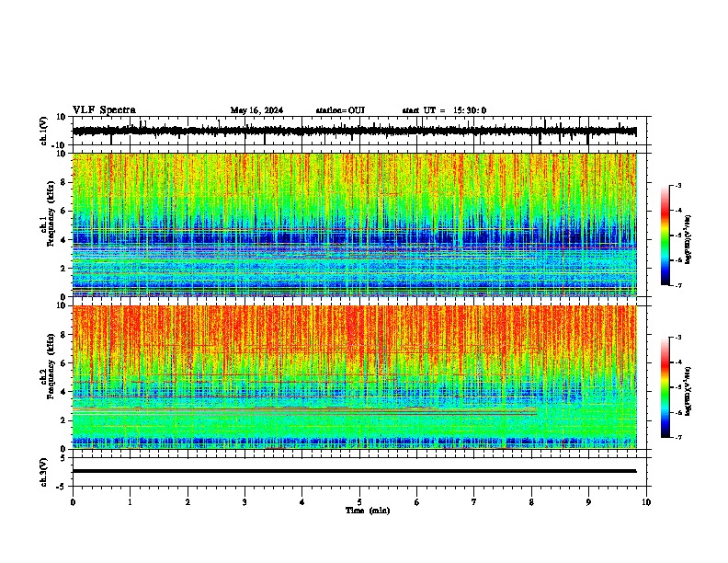The height and width of the screenshot is (563, 728).
Task: Click the "4" tick on ch.2 frequency axis
Action: 64,392
